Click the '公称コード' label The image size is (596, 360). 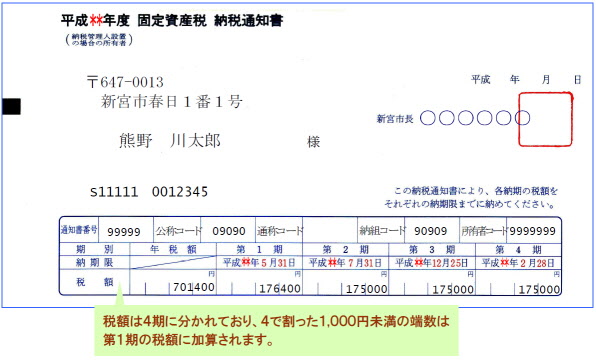point(178,231)
